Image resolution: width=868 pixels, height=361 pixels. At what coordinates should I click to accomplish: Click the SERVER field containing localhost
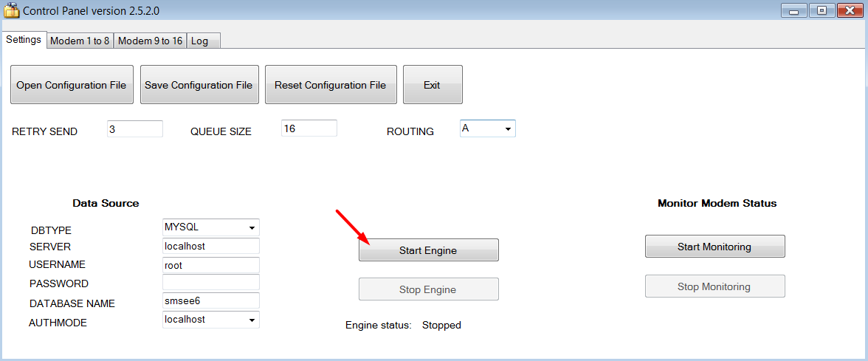click(210, 246)
